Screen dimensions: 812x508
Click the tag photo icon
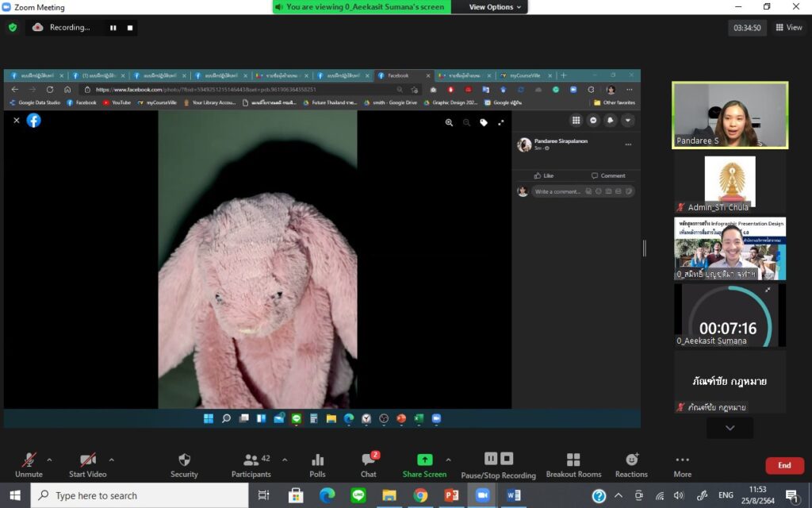click(x=484, y=122)
